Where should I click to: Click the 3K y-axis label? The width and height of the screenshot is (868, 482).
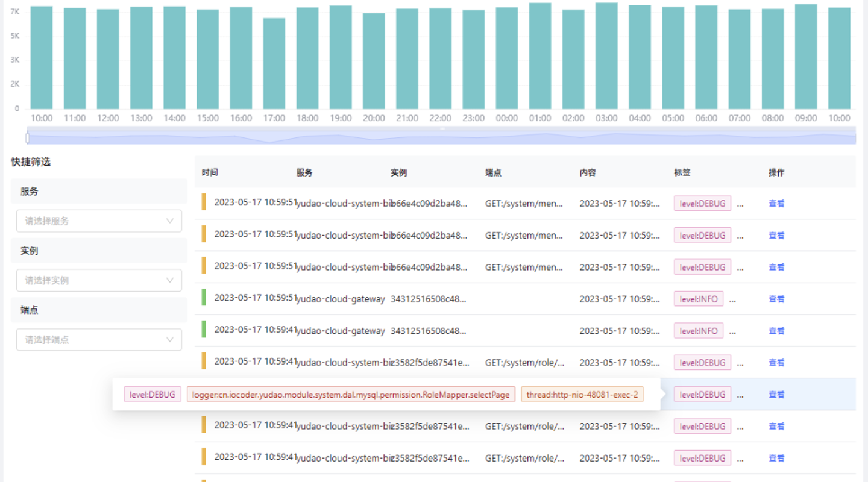click(x=15, y=60)
